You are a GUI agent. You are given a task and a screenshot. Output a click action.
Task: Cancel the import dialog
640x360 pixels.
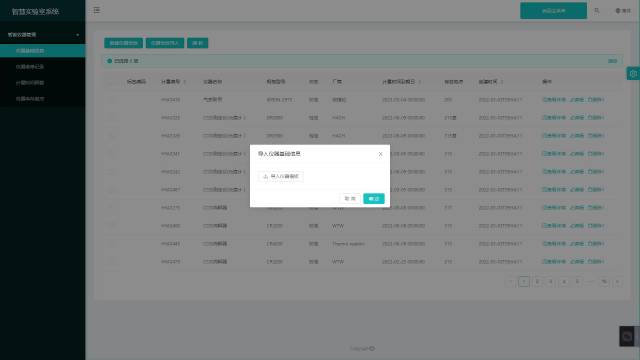[350, 198]
